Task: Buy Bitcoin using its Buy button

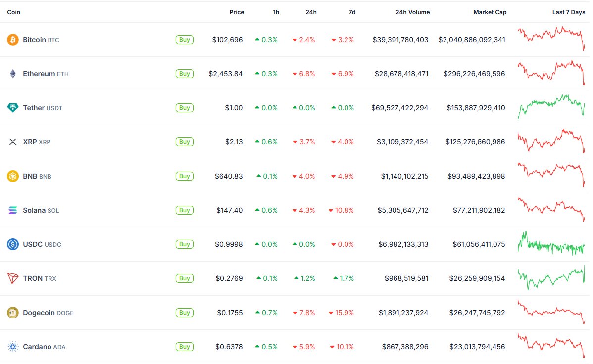Action: click(185, 40)
